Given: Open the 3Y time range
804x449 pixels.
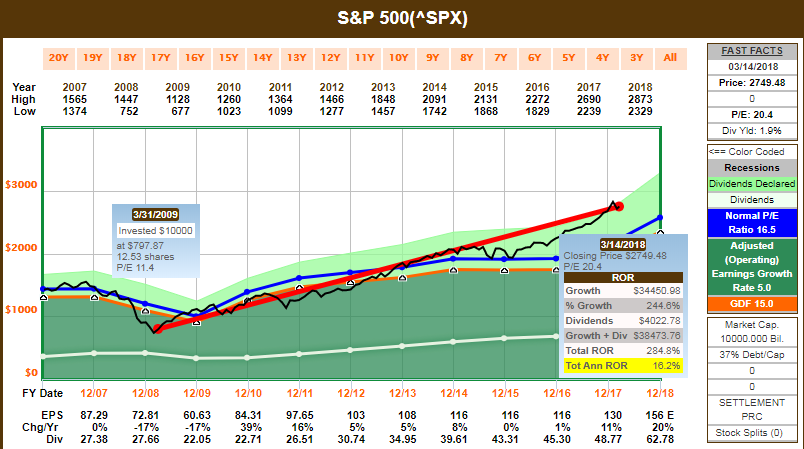Looking at the screenshot, I should (x=636, y=58).
